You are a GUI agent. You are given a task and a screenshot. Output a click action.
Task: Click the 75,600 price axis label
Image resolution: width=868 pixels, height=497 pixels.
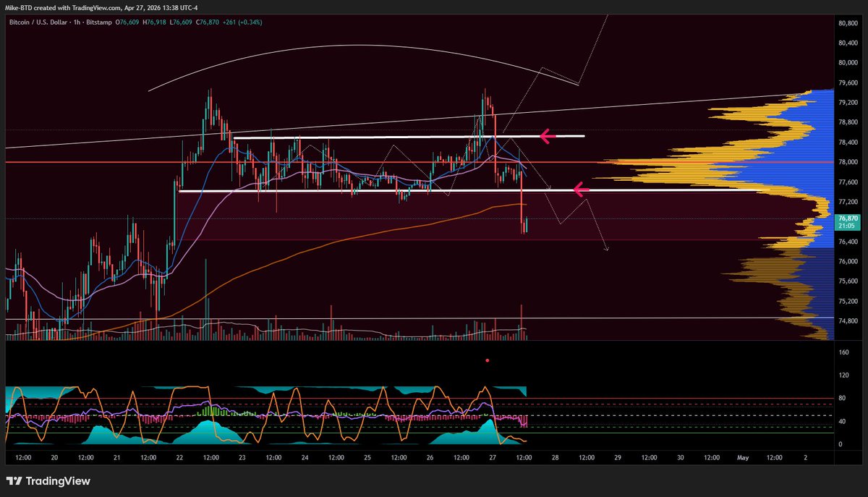848,281
